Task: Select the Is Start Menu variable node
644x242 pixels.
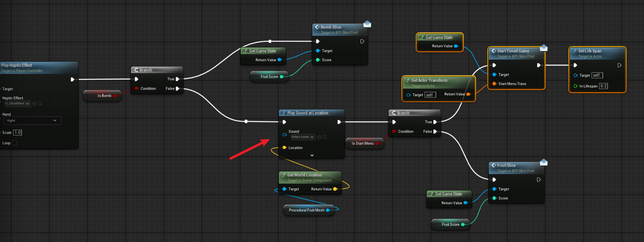Action: (365, 143)
